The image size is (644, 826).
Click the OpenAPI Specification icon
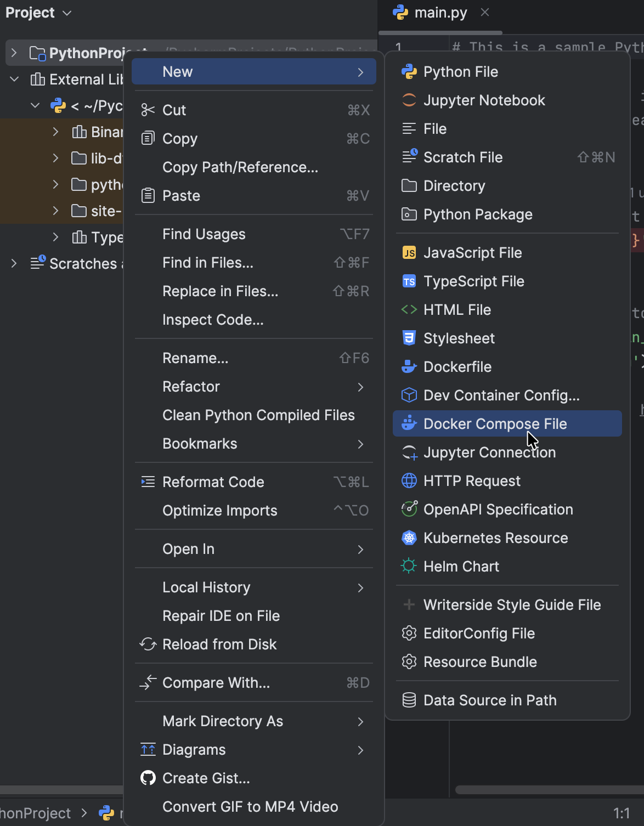409,510
